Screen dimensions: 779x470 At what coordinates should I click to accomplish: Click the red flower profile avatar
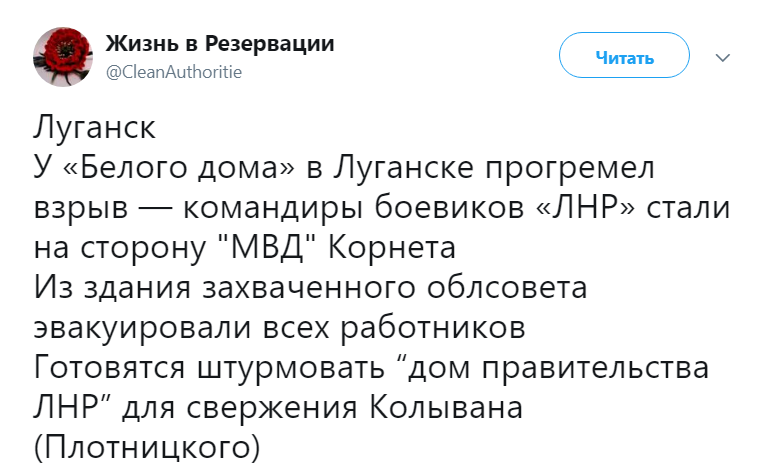[65, 55]
